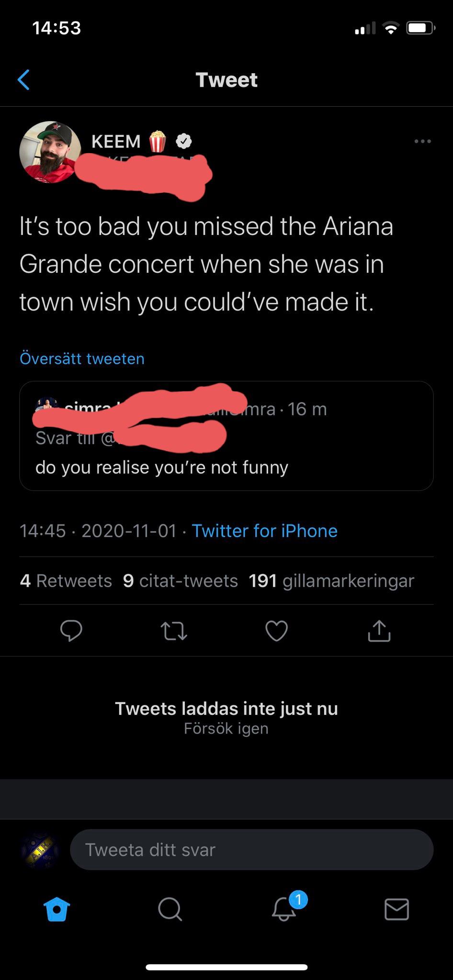453x980 pixels.
Task: Tap the retweet arrows icon
Action: click(x=174, y=630)
